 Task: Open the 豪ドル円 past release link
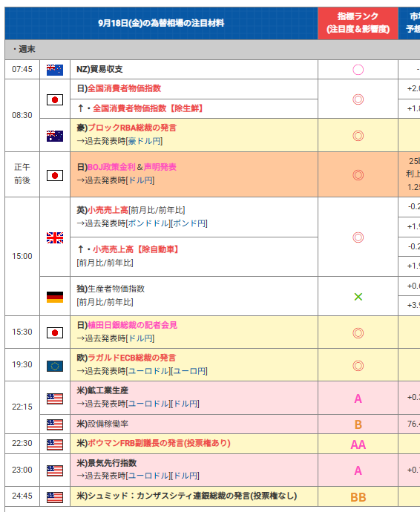click(144, 141)
